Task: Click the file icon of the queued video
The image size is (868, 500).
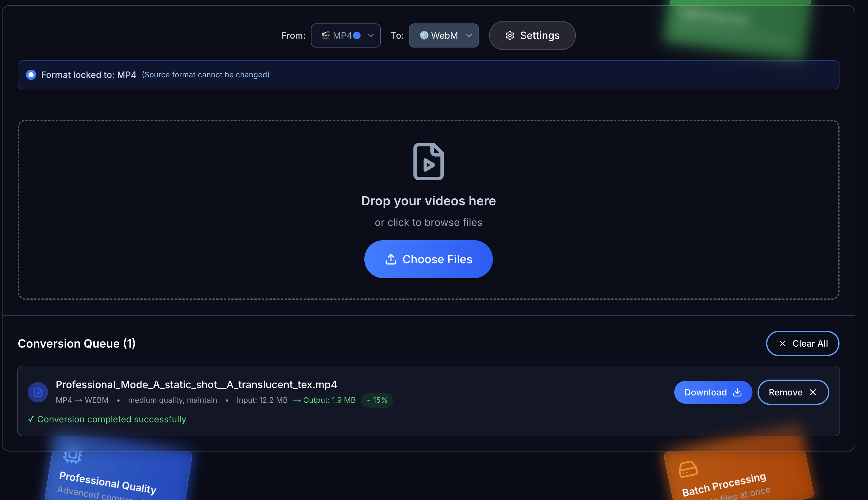Action: 38,392
